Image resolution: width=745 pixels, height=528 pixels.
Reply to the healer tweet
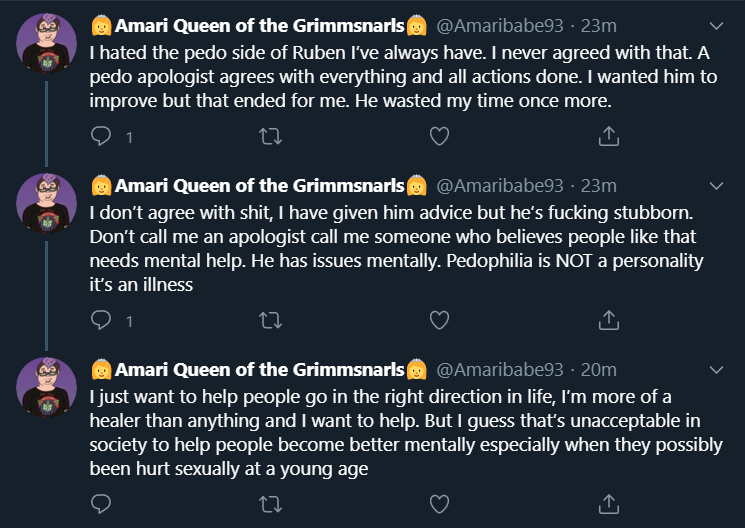[101, 504]
